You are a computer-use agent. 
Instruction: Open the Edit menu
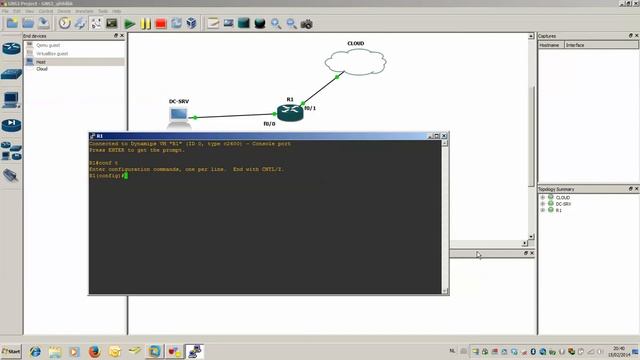[x=17, y=11]
